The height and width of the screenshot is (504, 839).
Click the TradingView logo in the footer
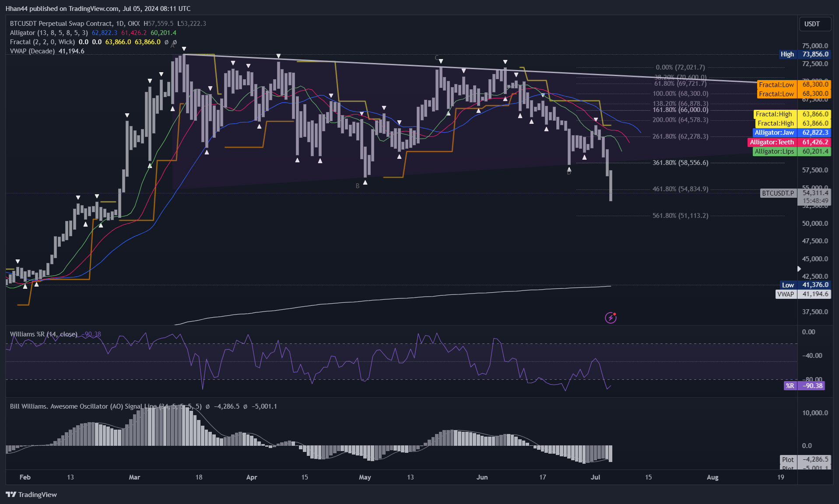tap(32, 494)
